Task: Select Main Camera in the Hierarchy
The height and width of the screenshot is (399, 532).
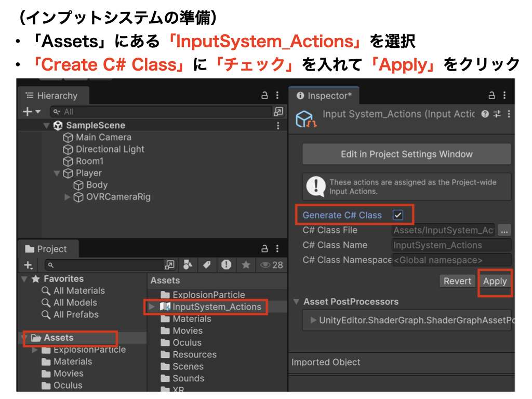Action: [103, 138]
